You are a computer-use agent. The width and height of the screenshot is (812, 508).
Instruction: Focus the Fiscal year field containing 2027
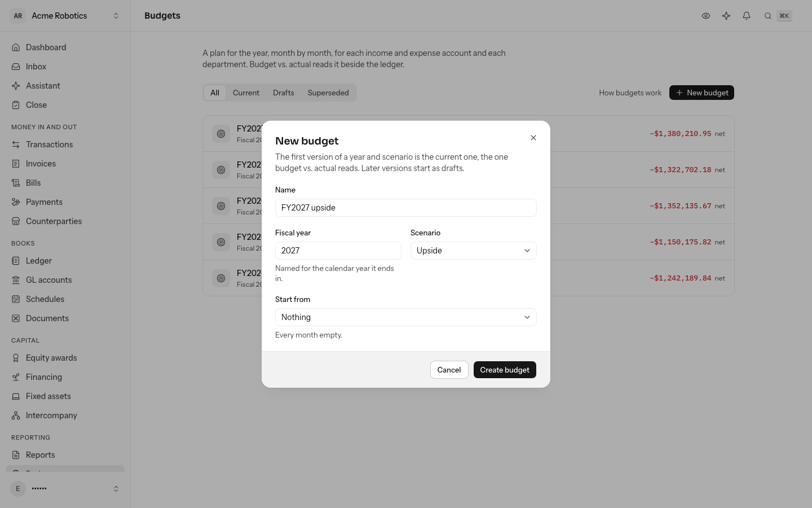pos(338,251)
